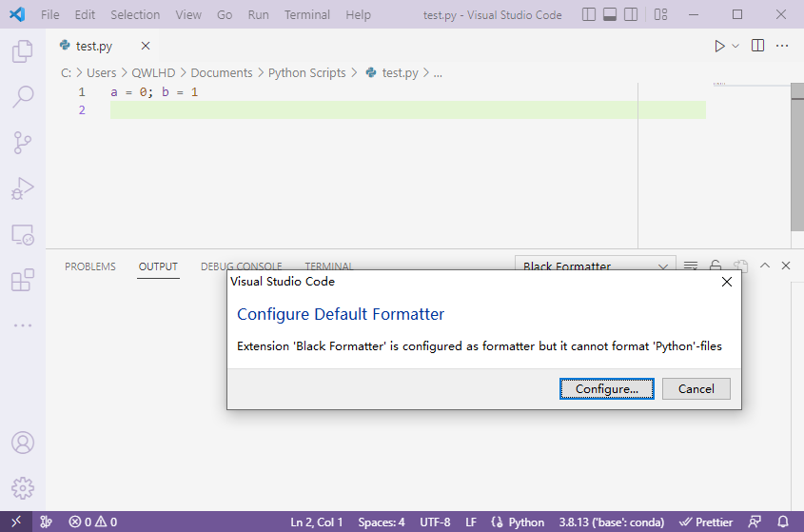
Task: Open editor More Actions ellipsis
Action: click(x=782, y=46)
